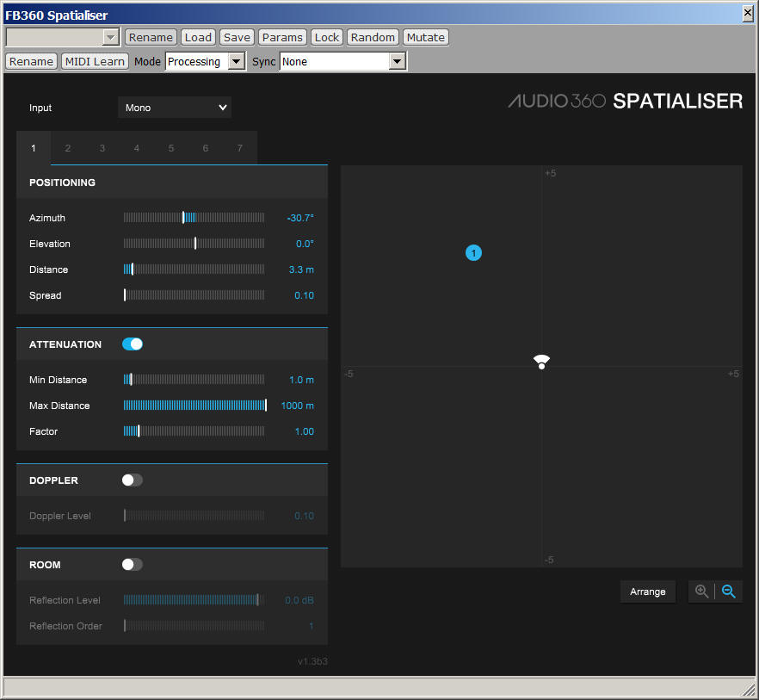The image size is (759, 700).
Task: Switch to source tab 4
Action: click(137, 148)
